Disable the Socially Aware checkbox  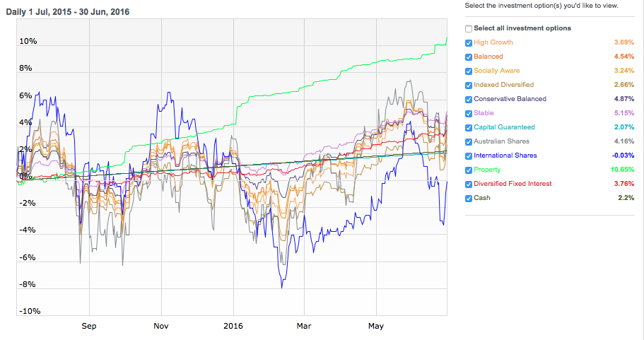pyautogui.click(x=469, y=71)
